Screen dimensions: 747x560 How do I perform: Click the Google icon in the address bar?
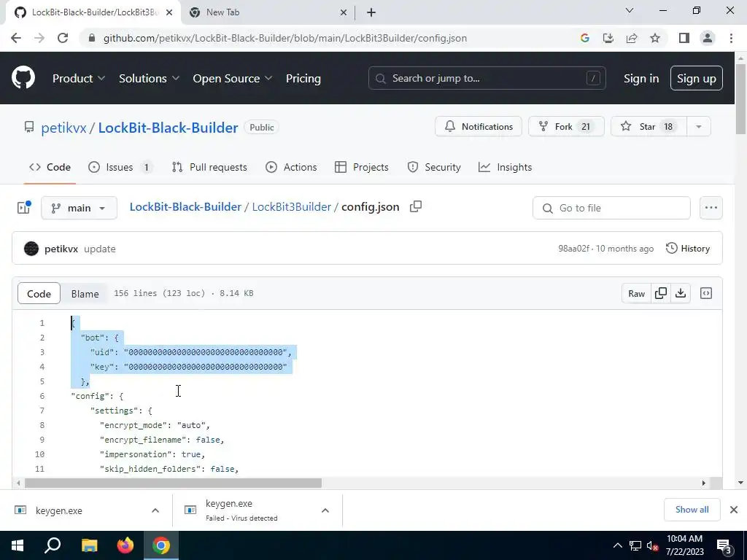(x=584, y=38)
